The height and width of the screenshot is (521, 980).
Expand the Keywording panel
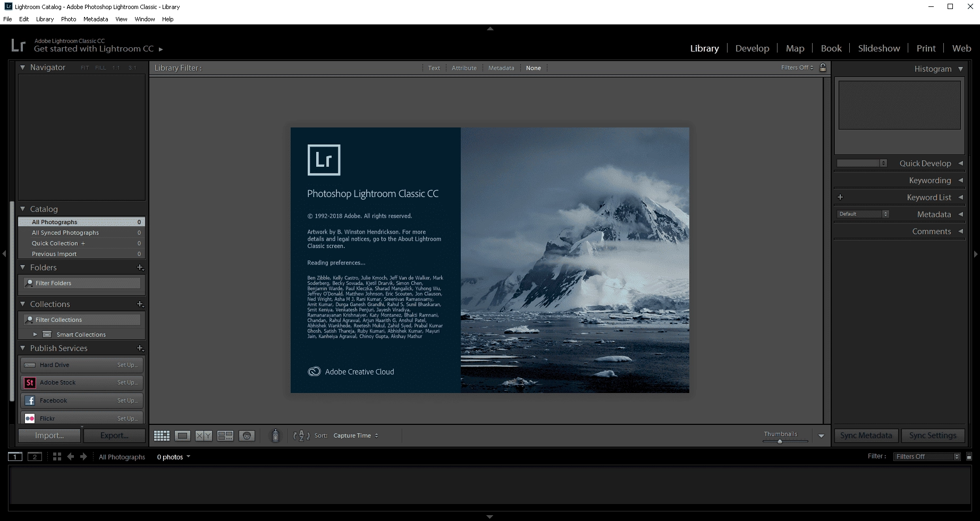click(x=960, y=181)
